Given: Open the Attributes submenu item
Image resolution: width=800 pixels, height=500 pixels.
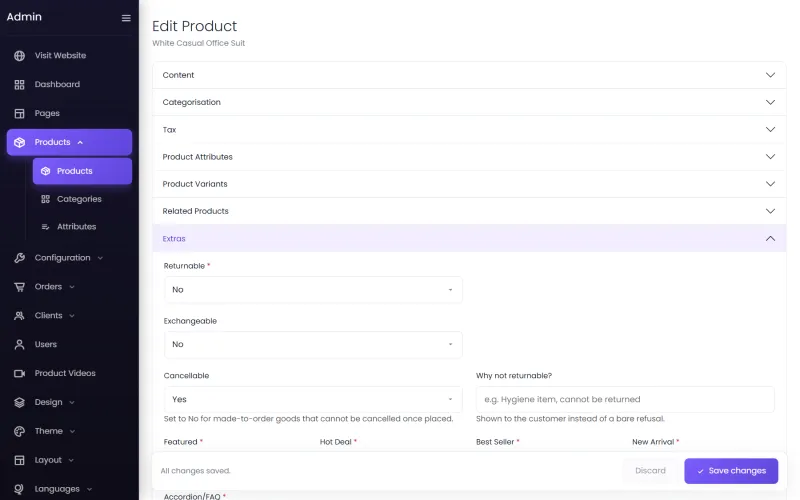Looking at the screenshot, I should pyautogui.click(x=83, y=227).
